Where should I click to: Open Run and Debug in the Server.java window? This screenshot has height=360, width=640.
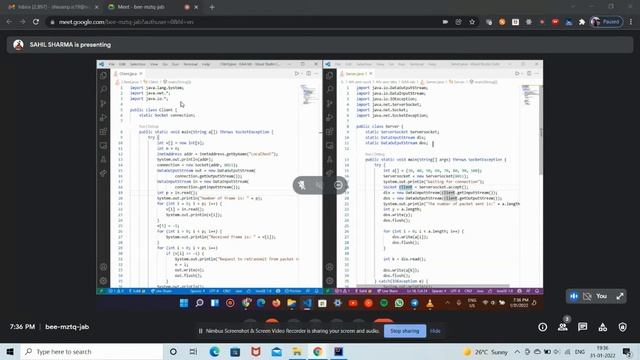330,118
